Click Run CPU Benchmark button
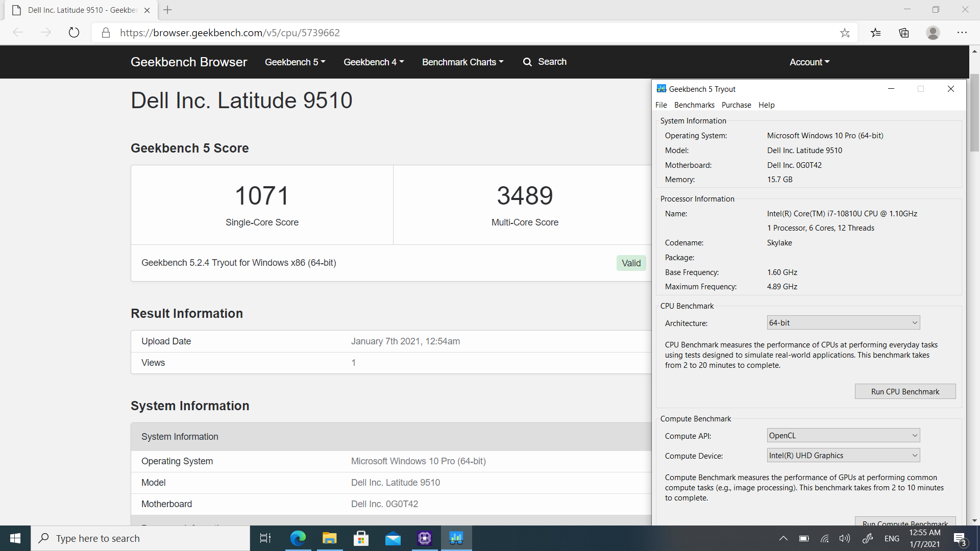The width and height of the screenshot is (980, 551). coord(905,391)
